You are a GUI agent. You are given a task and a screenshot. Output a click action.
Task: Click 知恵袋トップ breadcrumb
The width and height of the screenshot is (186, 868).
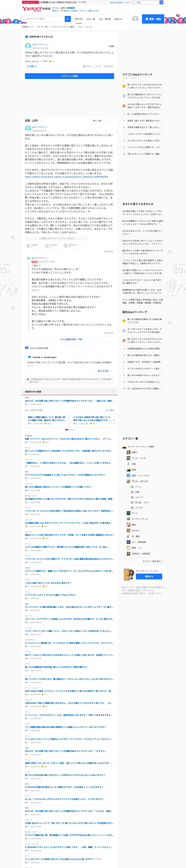[x=28, y=27]
